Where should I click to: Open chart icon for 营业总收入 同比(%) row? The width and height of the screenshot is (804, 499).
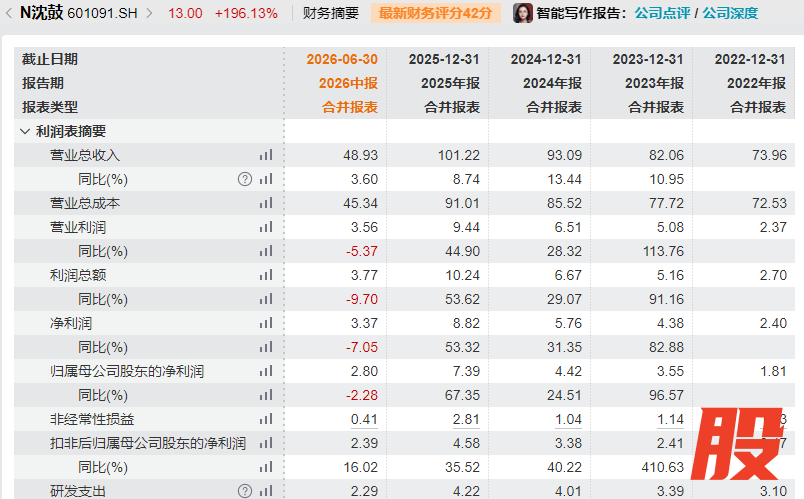(266, 179)
